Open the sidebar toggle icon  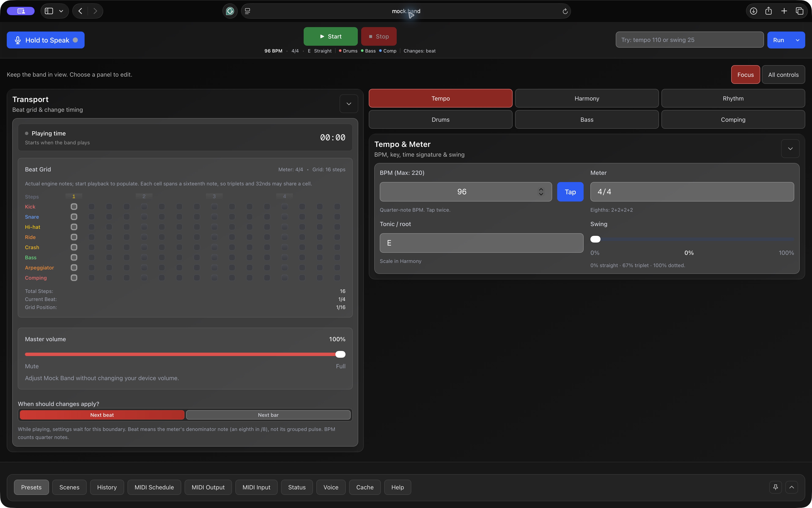tap(49, 11)
